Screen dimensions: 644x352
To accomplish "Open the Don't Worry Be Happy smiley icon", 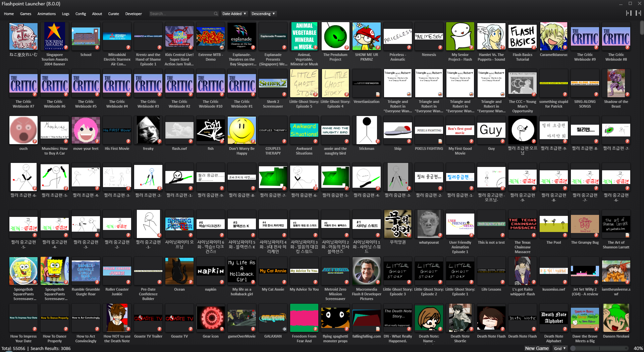I will click(241, 130).
